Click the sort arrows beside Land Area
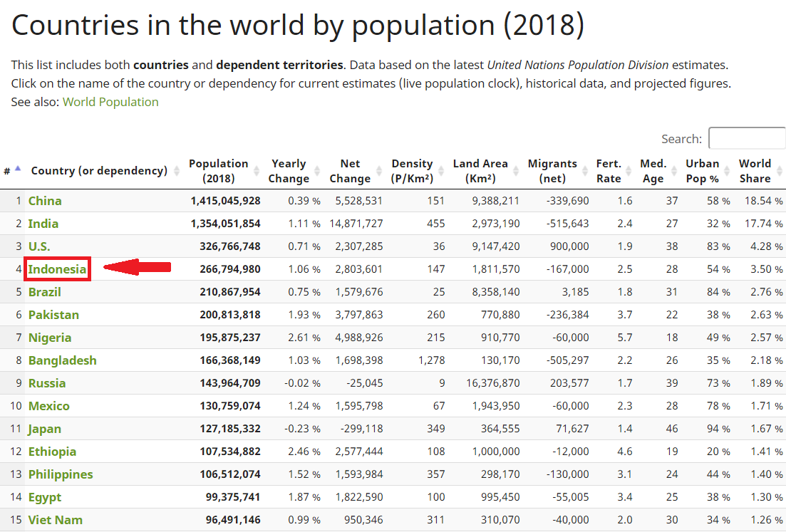Viewport: 786px width, 532px height. (x=515, y=171)
